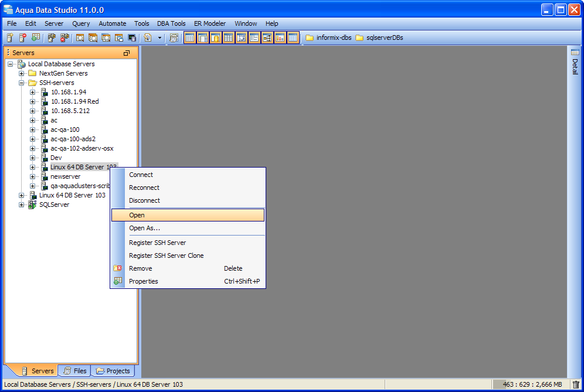The image size is (584, 392).
Task: Switch to the Files tab
Action: pos(75,371)
